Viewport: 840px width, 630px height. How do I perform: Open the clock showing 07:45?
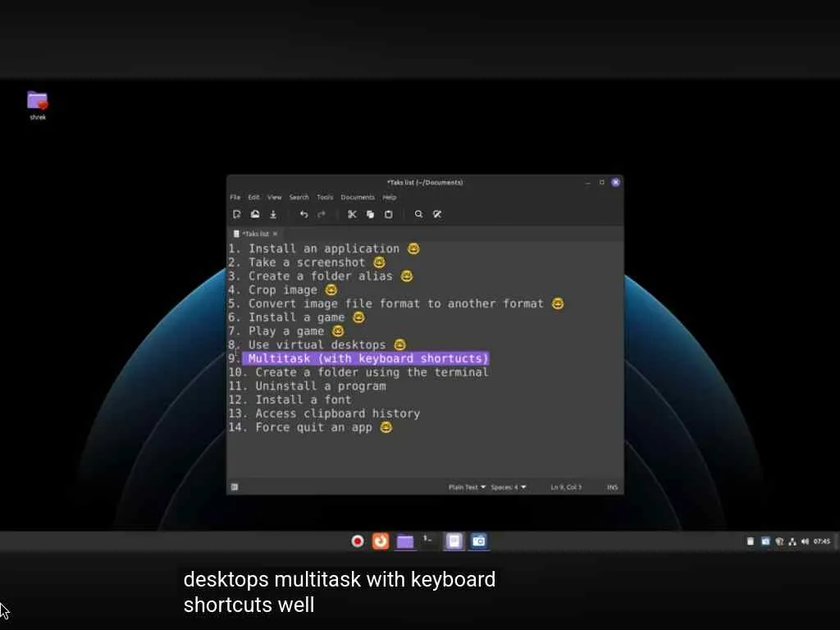[822, 541]
